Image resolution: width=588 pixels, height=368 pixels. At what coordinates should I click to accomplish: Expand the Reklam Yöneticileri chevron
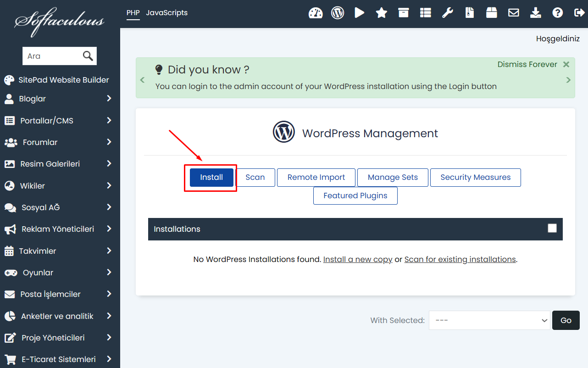coord(109,229)
